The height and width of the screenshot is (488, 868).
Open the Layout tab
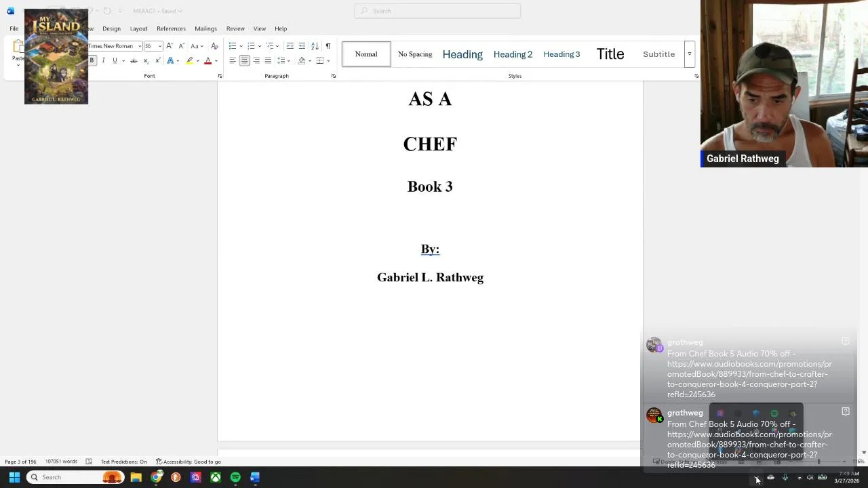(x=138, y=28)
